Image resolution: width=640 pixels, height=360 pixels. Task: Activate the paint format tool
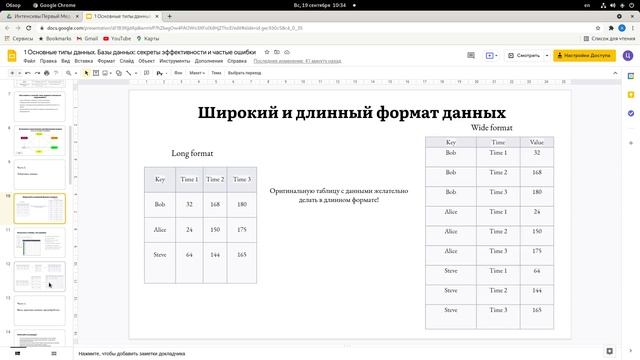pos(56,73)
